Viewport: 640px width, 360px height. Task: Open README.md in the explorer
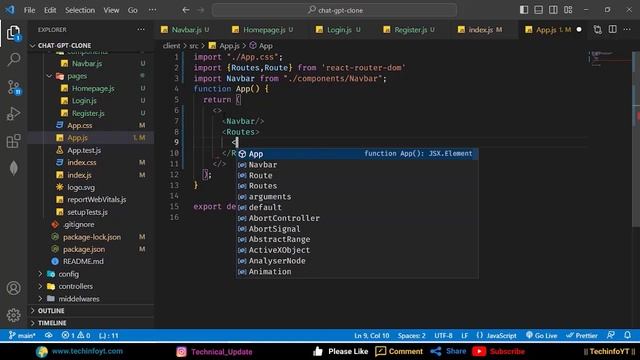83,261
